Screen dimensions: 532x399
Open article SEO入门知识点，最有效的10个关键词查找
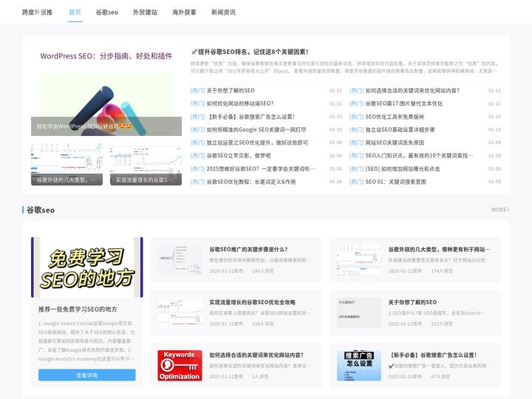tap(419, 156)
